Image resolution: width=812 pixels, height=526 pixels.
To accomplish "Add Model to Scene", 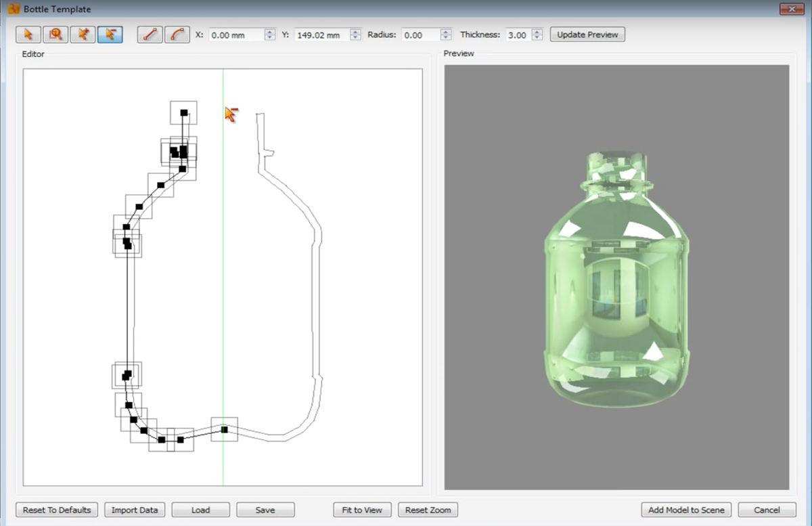I will pos(686,510).
